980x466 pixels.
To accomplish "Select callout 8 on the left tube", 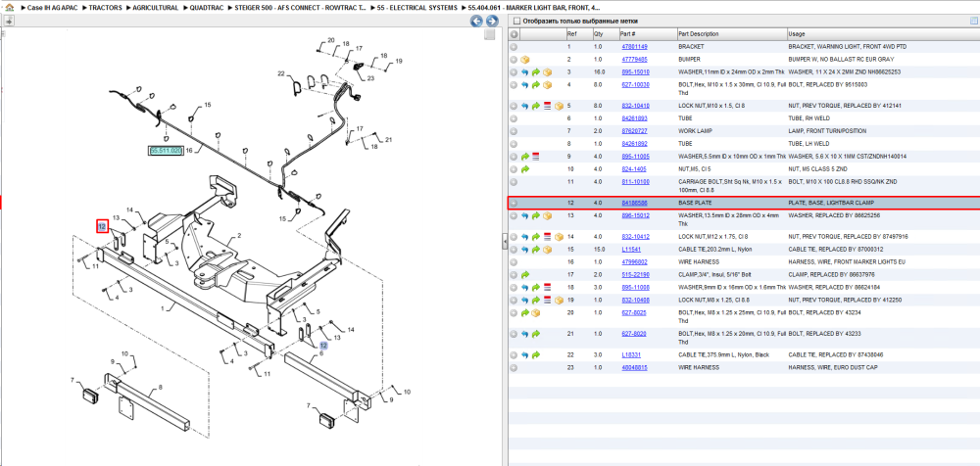I will (160, 388).
